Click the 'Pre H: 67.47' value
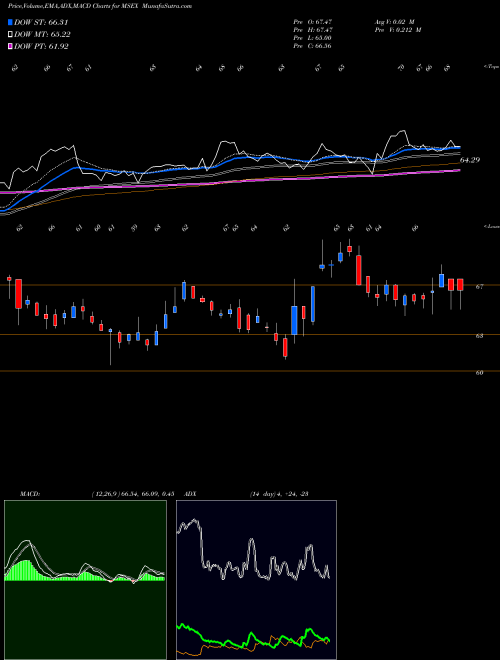This screenshot has height=660, width=500. [313, 30]
